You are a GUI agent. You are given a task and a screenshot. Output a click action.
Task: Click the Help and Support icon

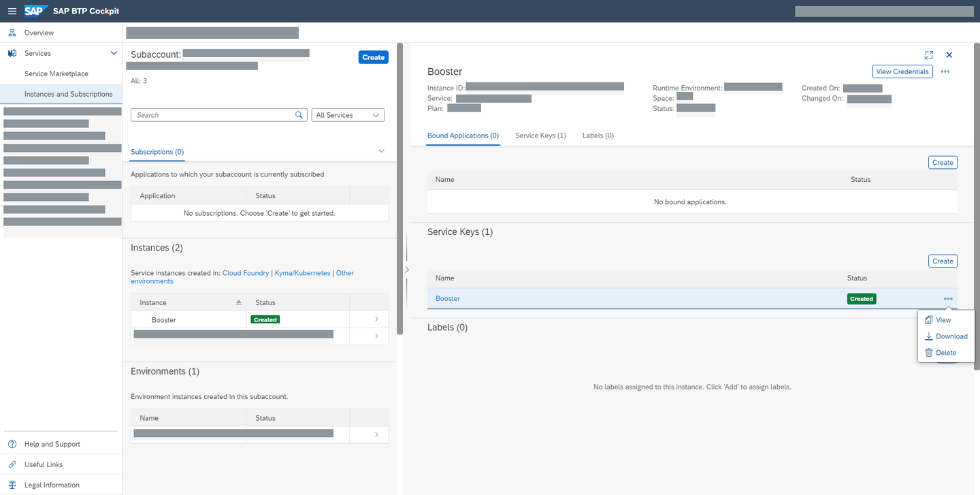12,444
